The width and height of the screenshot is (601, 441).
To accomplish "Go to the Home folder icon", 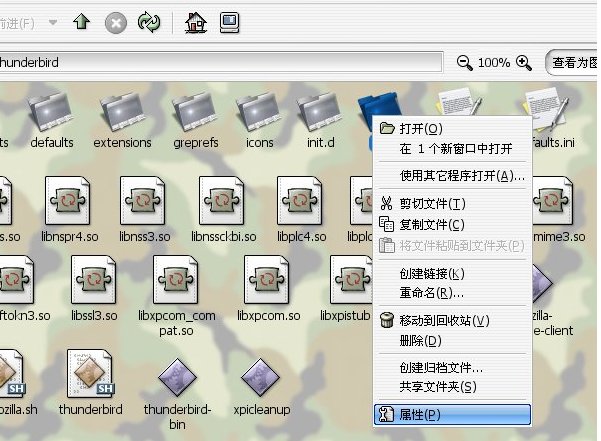I will (x=196, y=22).
